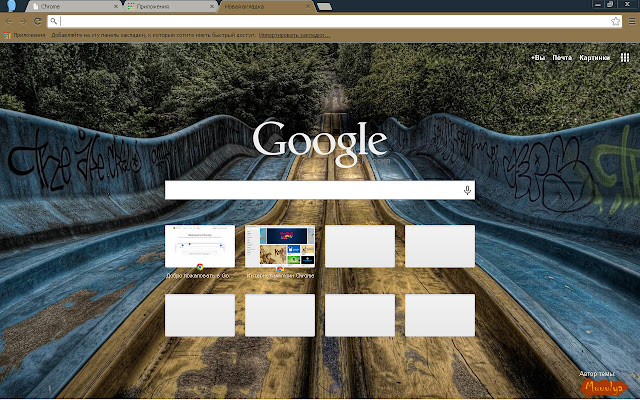Click the Google logo
The width and height of the screenshot is (640, 400).
(320, 143)
